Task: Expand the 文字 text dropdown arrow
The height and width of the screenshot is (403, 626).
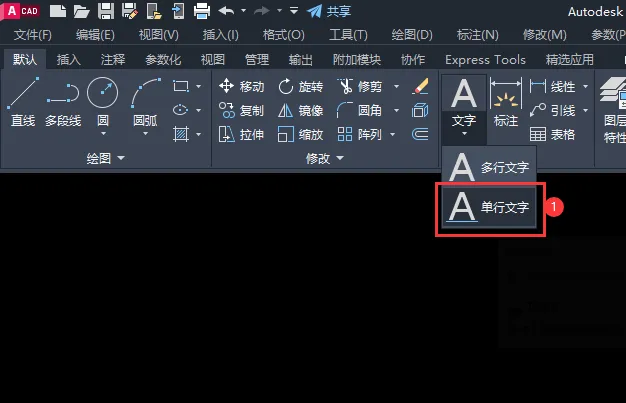Action: 464,133
